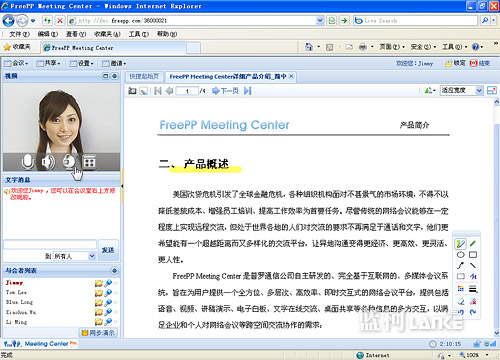Click the chat message input box
Viewport: 500px width, 360px height.
pyautogui.click(x=50, y=244)
